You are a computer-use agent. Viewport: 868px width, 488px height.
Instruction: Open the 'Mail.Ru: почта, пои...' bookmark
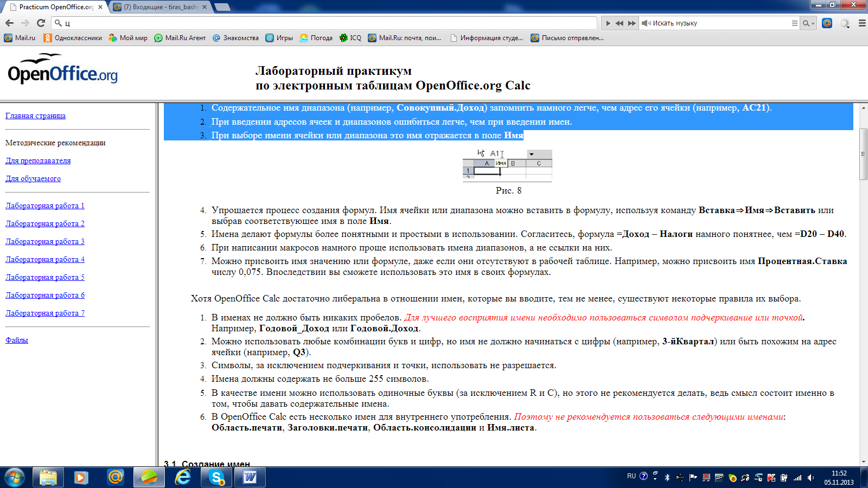(405, 38)
